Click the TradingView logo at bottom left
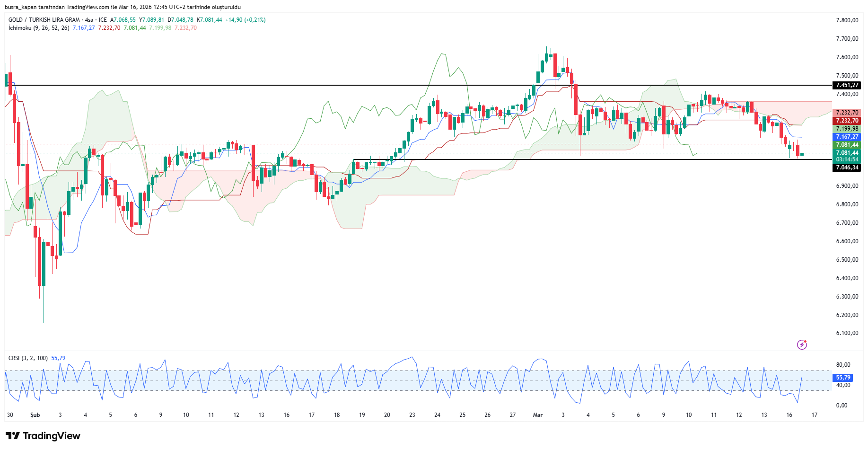Image resolution: width=868 pixels, height=450 pixels. [43, 436]
